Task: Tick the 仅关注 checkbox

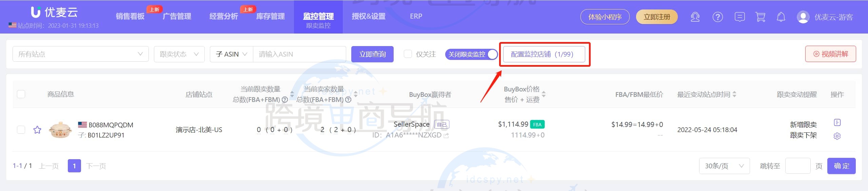Action: (408, 54)
